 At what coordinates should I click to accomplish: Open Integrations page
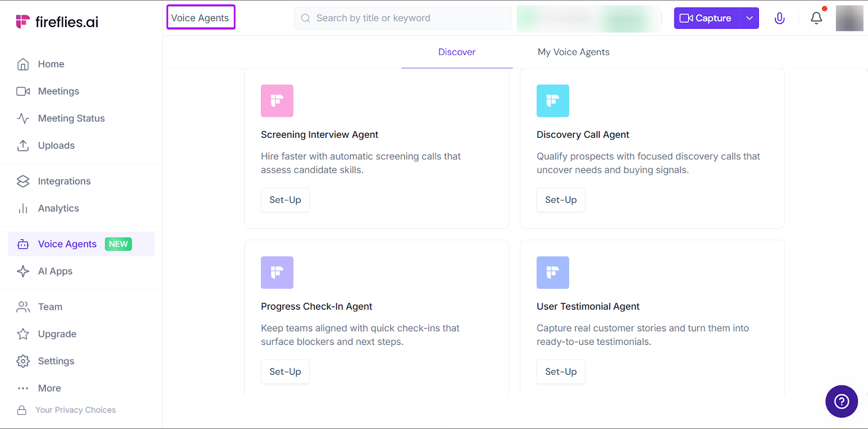point(64,181)
